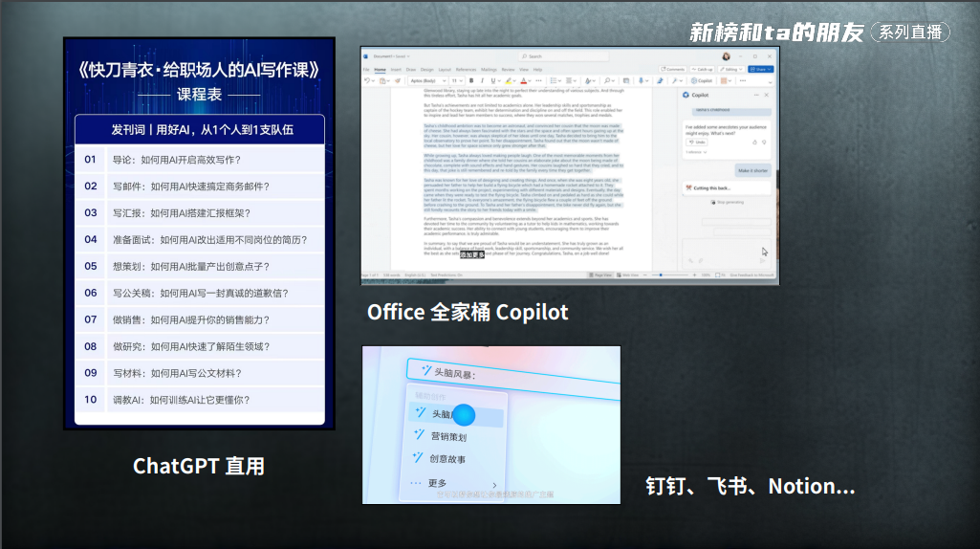Open the Editing mode dropdown in Word
Image resolution: width=980 pixels, height=549 pixels.
click(731, 70)
